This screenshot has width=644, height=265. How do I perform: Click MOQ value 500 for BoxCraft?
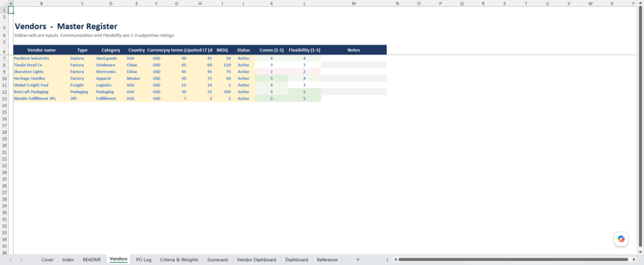tap(222, 92)
